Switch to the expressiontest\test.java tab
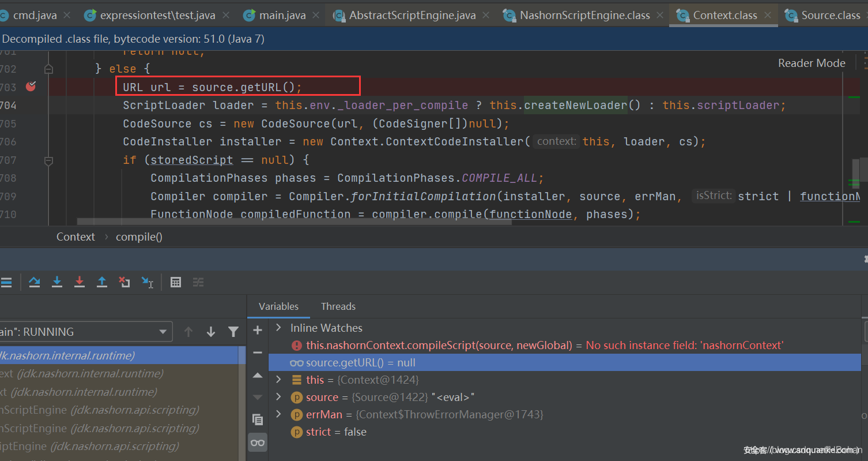 [x=157, y=15]
